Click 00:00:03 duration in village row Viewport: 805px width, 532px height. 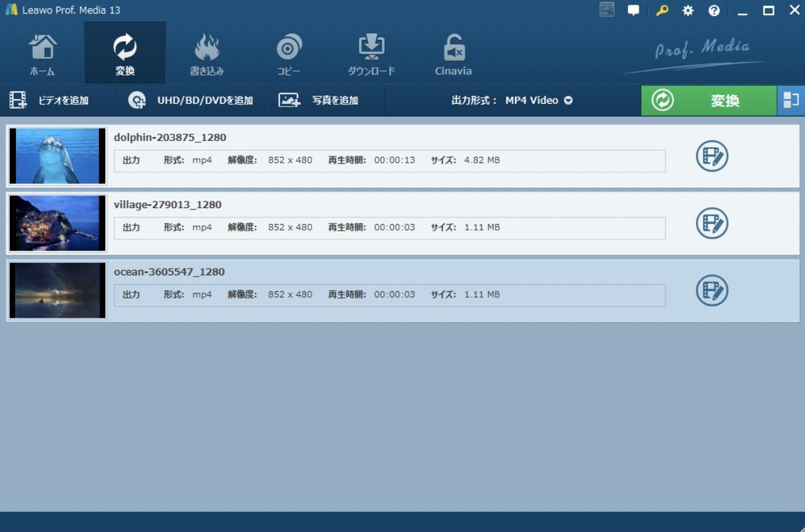click(x=395, y=227)
